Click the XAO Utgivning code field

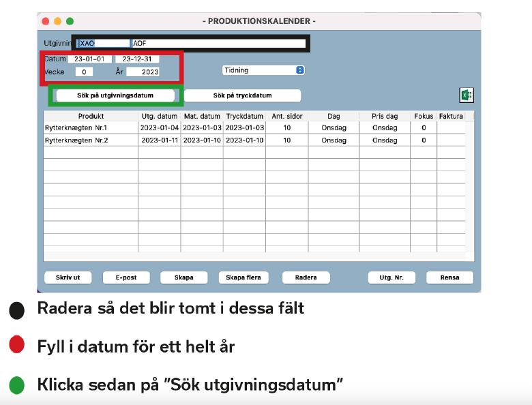[102, 43]
